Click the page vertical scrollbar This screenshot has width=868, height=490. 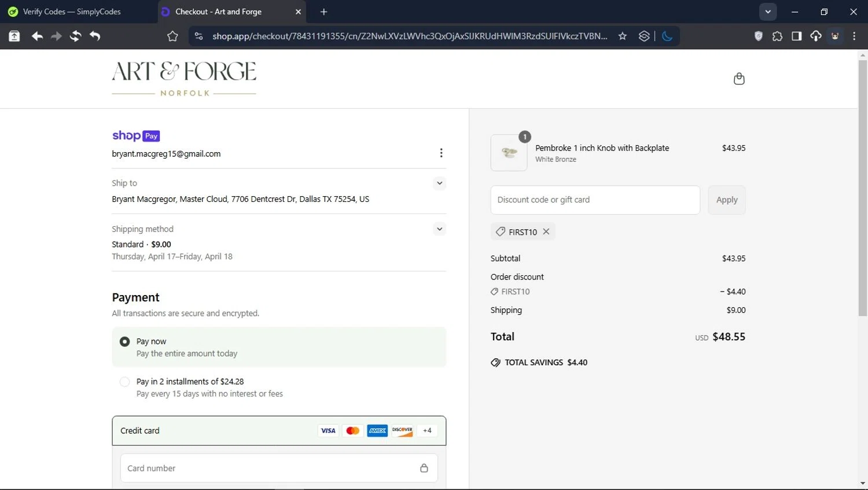tap(863, 188)
